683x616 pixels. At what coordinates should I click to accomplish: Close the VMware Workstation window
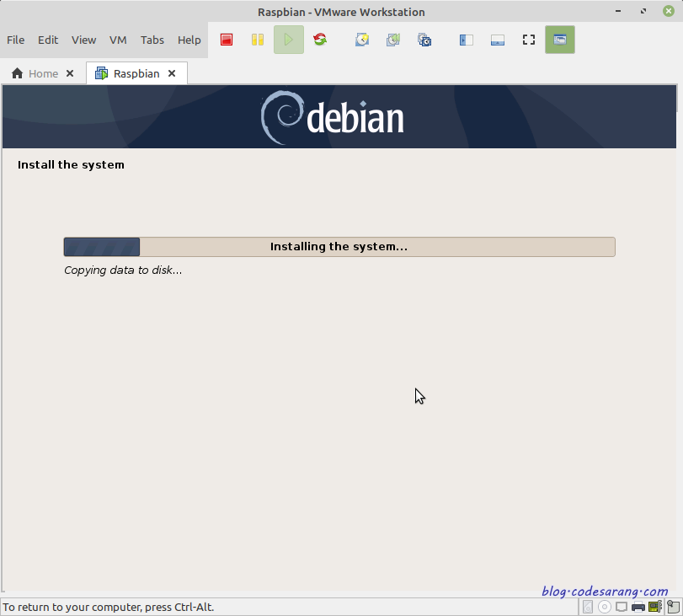click(669, 11)
